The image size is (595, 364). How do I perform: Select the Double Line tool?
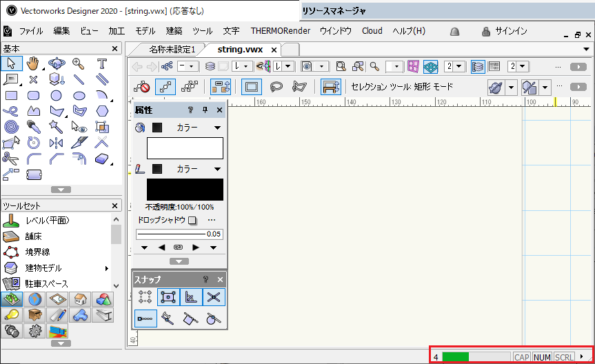(x=102, y=79)
